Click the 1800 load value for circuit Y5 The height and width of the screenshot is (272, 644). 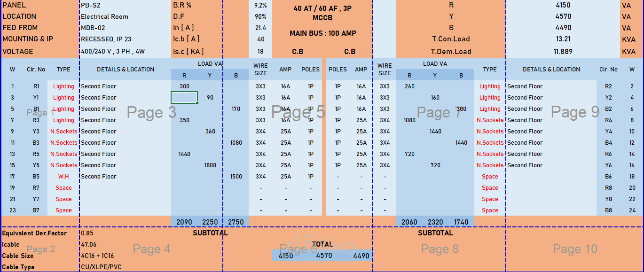click(x=210, y=165)
